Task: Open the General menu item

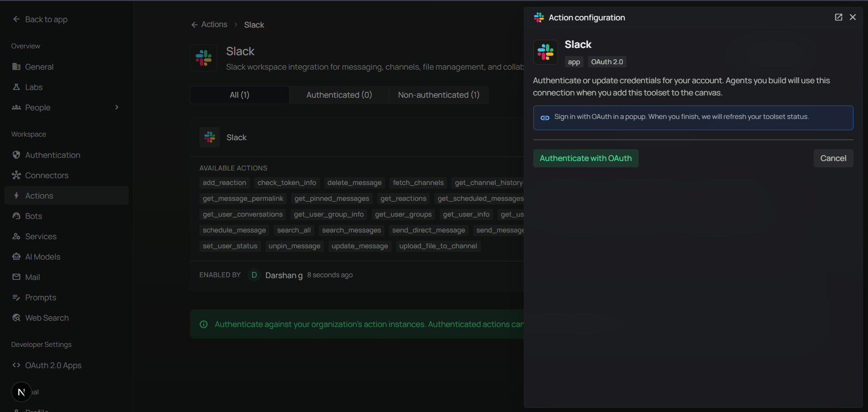Action: (66, 66)
